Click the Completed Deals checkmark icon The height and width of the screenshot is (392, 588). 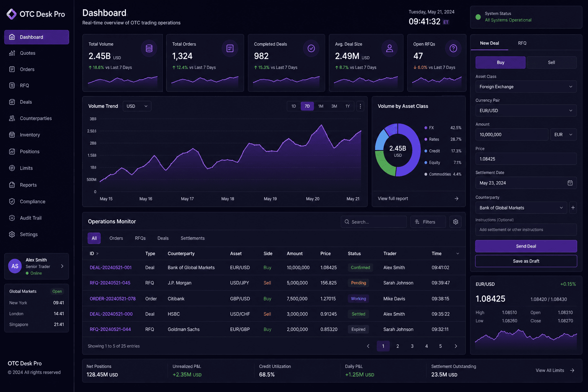[x=311, y=49]
